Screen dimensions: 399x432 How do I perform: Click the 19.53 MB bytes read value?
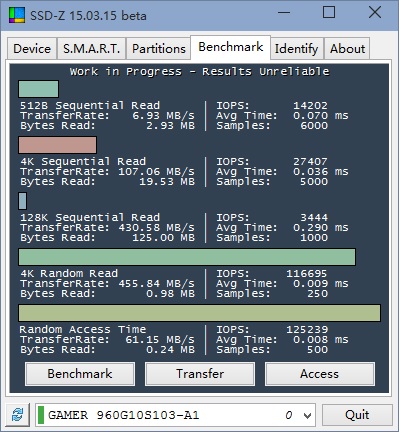click(167, 182)
